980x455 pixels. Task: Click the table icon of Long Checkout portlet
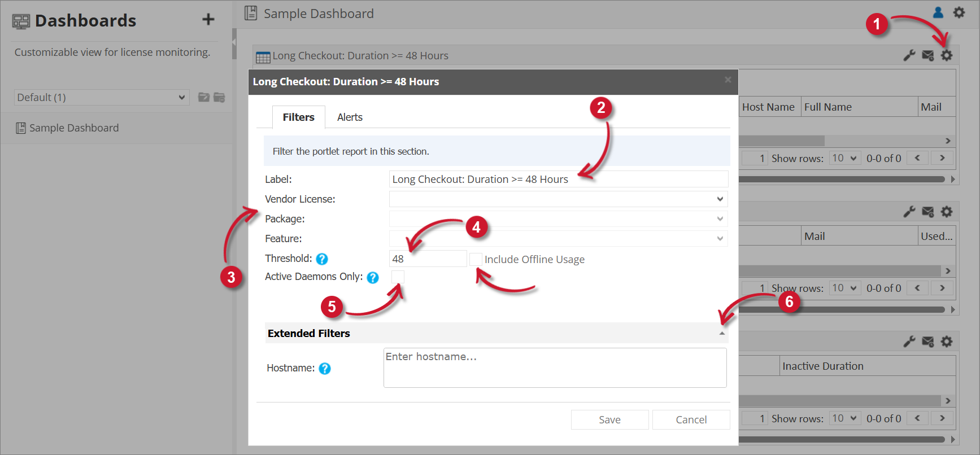(x=263, y=57)
